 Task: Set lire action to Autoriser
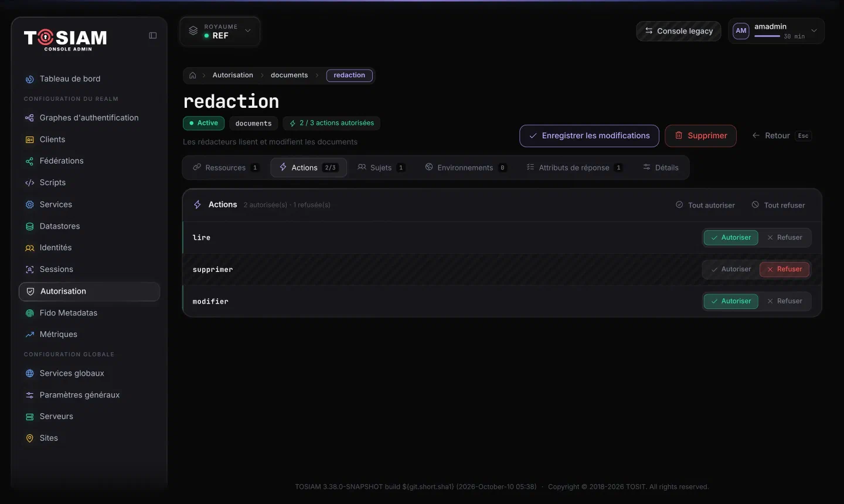731,237
